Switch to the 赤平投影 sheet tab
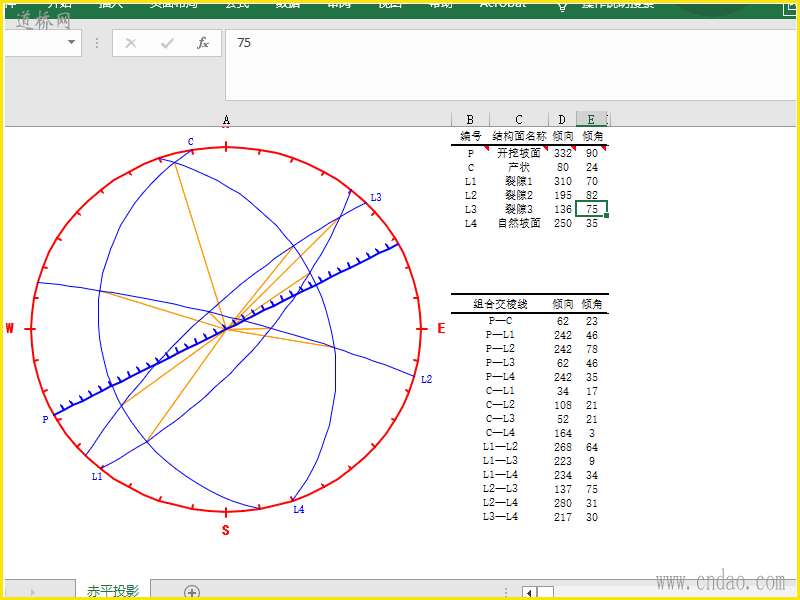The height and width of the screenshot is (600, 800). (x=112, y=591)
